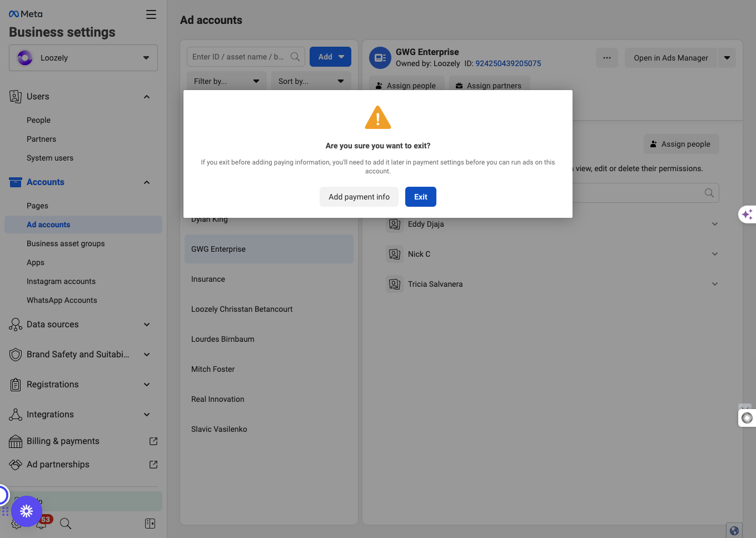
Task: Open People under Users
Action: coord(38,120)
